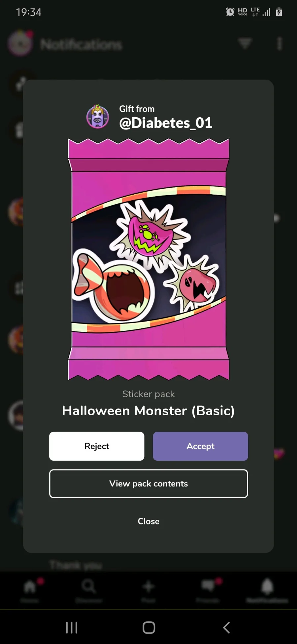This screenshot has height=644, width=297.
Task: Tap the Android home button
Action: point(149,627)
